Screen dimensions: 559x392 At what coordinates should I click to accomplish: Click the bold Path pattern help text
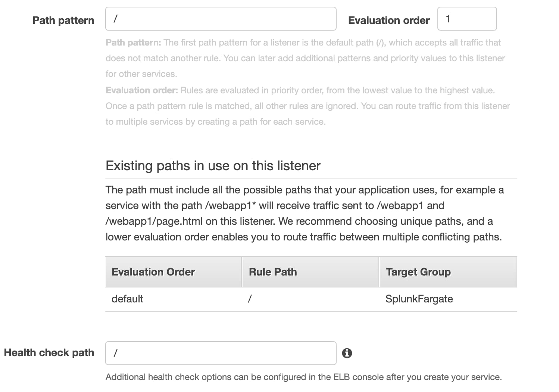click(133, 43)
